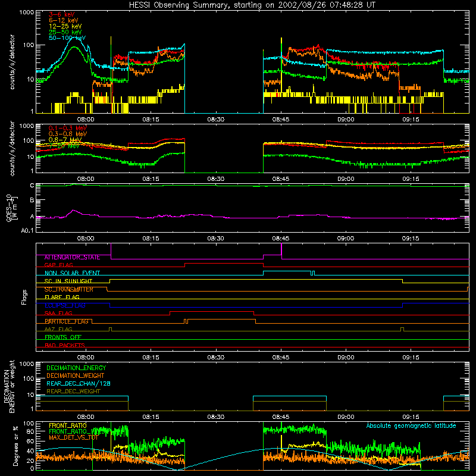The image size is (476, 476).
Task: Click the 0.3-0.8 MeV legend entry
Action: tap(67, 134)
